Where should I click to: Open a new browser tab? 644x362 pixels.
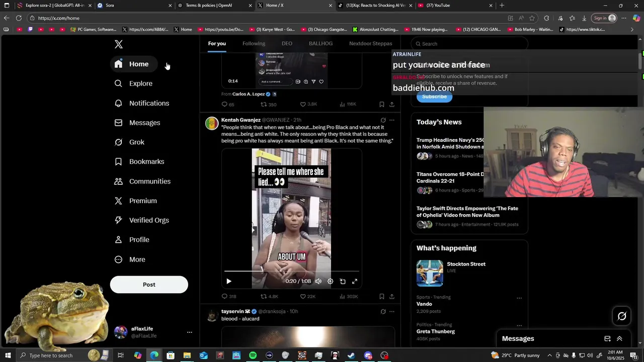point(502,6)
